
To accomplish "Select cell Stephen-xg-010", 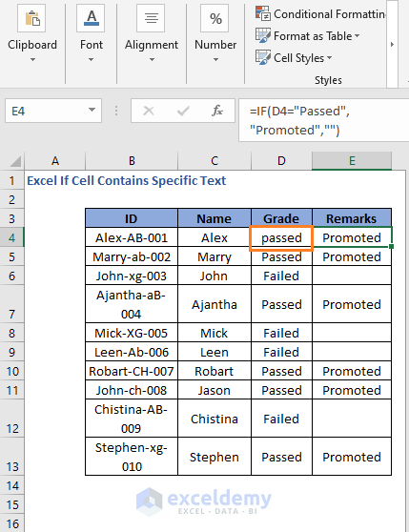I will [x=132, y=457].
